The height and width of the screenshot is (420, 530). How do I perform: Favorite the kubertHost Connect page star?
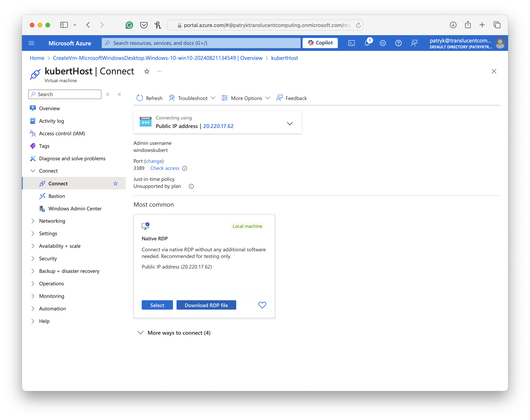click(147, 71)
